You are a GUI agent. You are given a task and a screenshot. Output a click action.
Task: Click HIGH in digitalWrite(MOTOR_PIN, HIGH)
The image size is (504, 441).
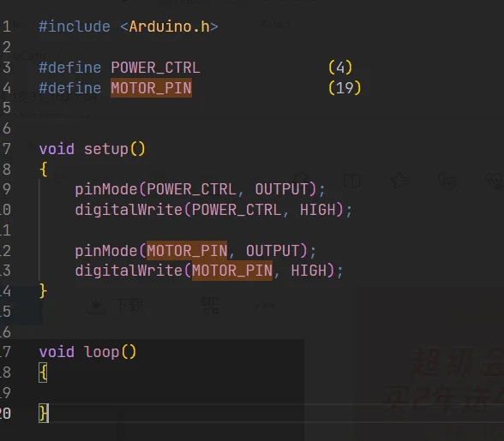(x=309, y=271)
